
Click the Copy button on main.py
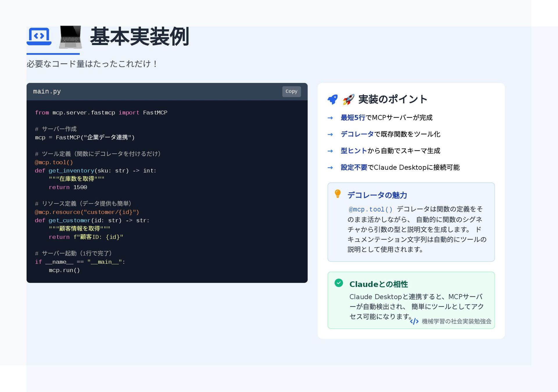(x=291, y=91)
